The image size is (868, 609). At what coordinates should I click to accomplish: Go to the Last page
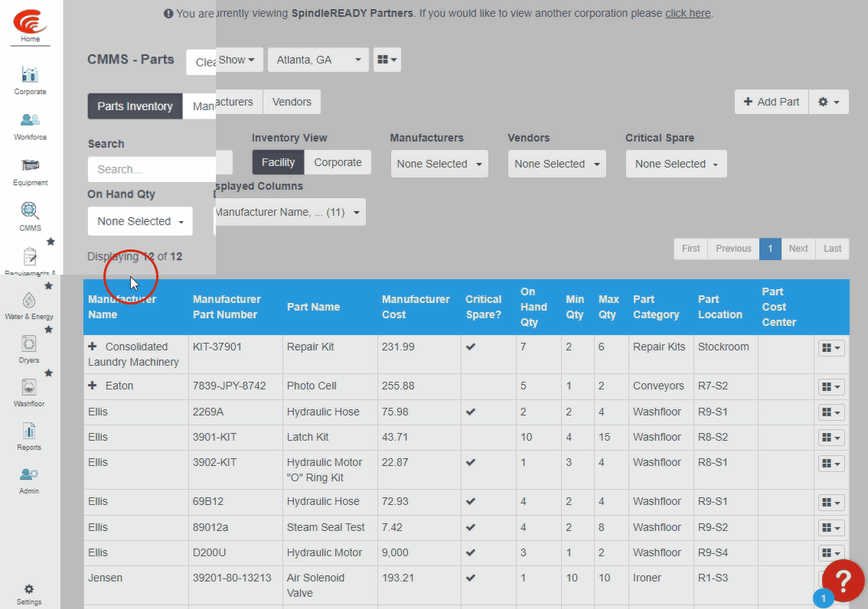(x=833, y=249)
